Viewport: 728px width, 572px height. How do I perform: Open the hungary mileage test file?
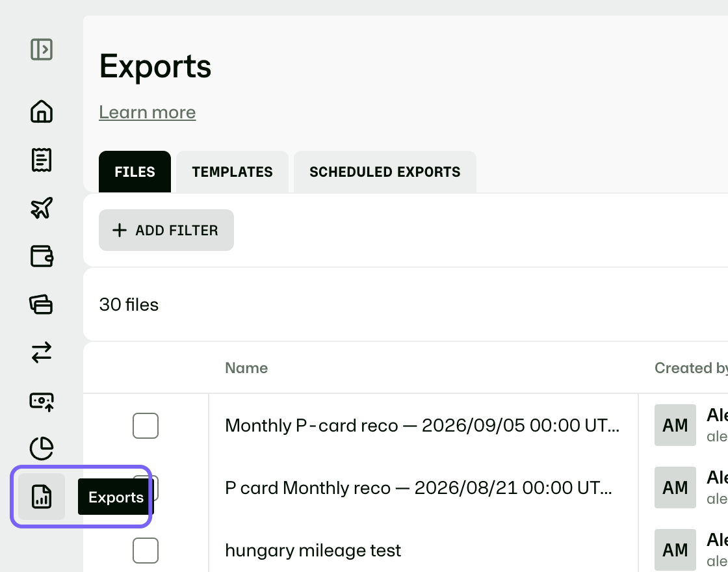coord(313,550)
